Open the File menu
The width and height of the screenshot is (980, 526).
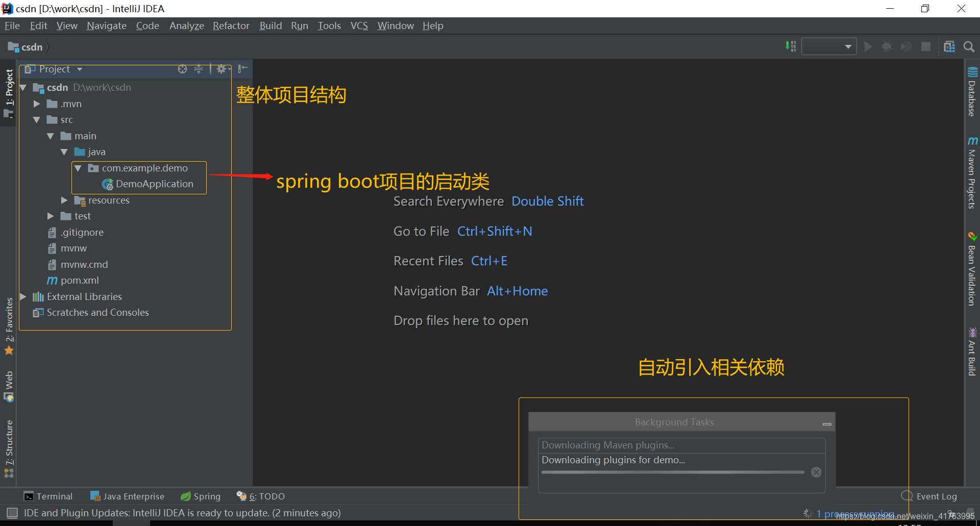coord(12,26)
